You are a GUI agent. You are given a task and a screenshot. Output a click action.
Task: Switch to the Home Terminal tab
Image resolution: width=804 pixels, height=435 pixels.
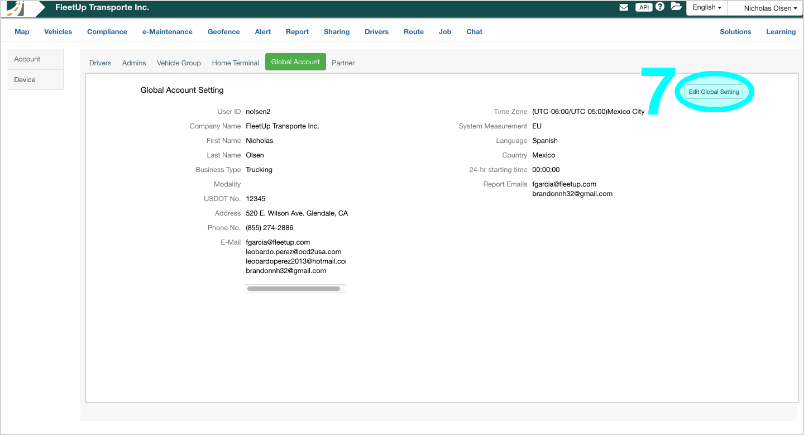(x=235, y=63)
